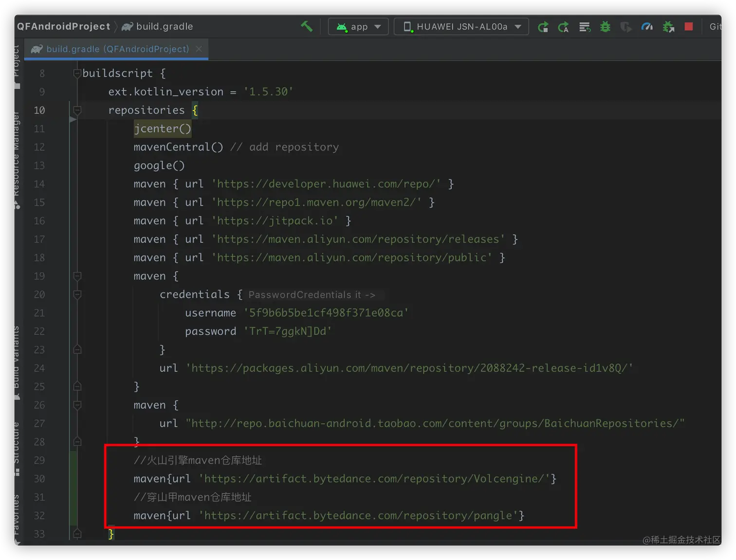The image size is (736, 560).
Task: Open the app run configuration dropdown
Action: [358, 26]
